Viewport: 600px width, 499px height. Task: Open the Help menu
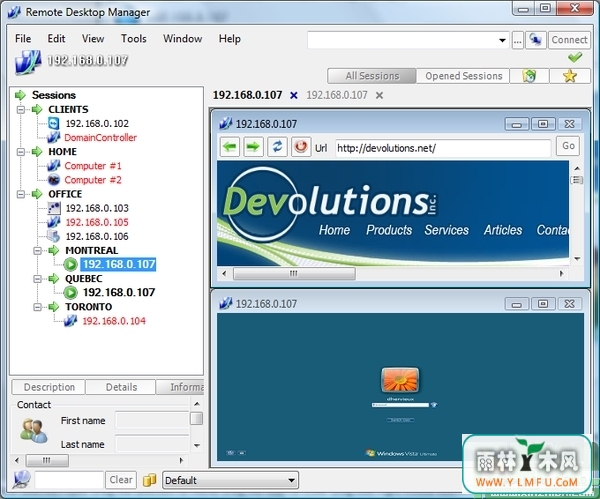pyautogui.click(x=230, y=39)
